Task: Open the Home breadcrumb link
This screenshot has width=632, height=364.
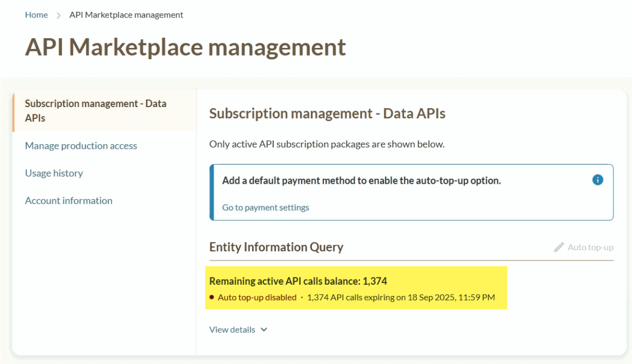Action: point(37,15)
